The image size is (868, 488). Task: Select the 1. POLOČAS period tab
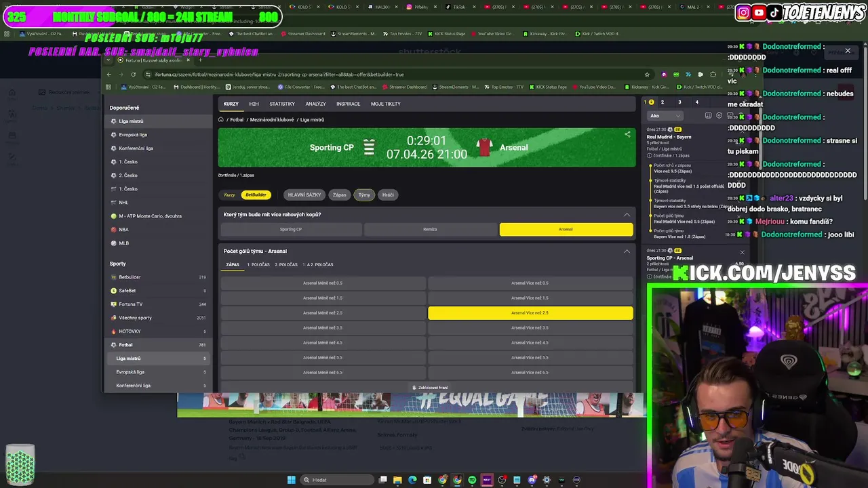tap(258, 265)
